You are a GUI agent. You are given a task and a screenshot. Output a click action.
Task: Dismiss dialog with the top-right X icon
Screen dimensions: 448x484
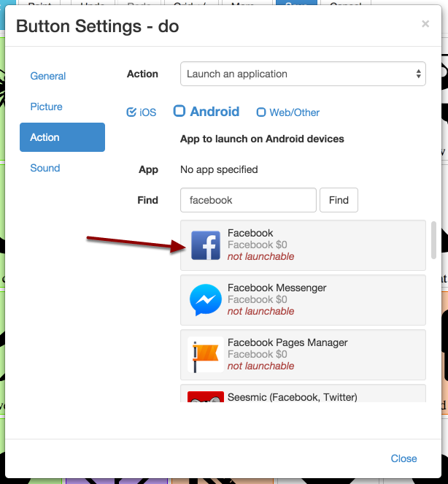pos(425,24)
